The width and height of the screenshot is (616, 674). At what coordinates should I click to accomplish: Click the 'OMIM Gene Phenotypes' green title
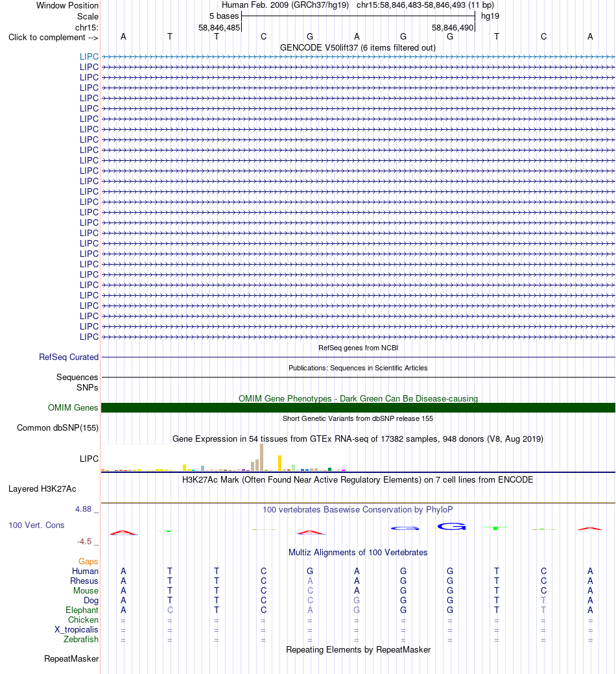[x=358, y=398]
